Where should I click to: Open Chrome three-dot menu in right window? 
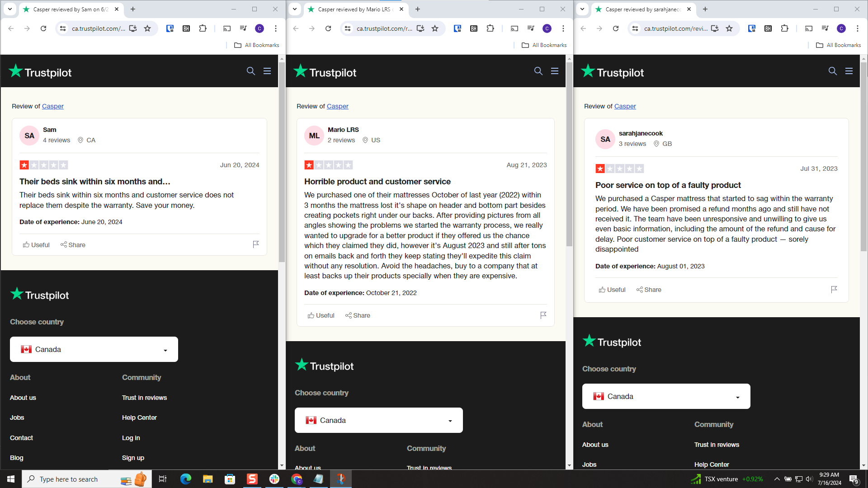click(858, 28)
